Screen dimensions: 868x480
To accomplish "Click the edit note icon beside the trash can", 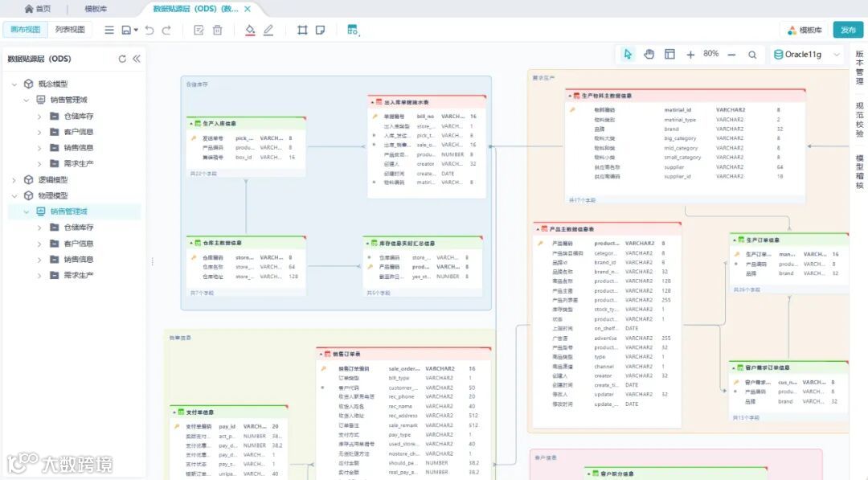I will [199, 30].
